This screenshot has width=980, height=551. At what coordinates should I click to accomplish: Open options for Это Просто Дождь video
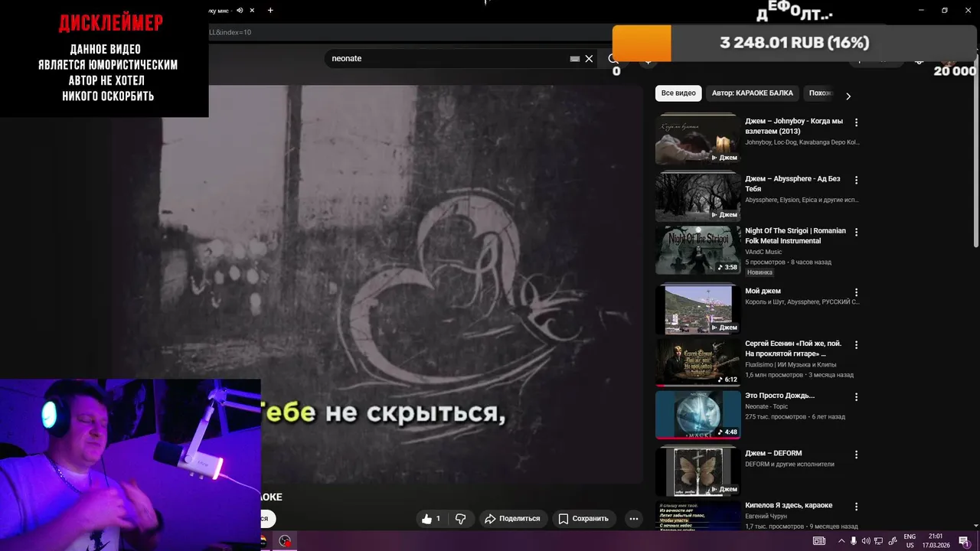(x=856, y=397)
